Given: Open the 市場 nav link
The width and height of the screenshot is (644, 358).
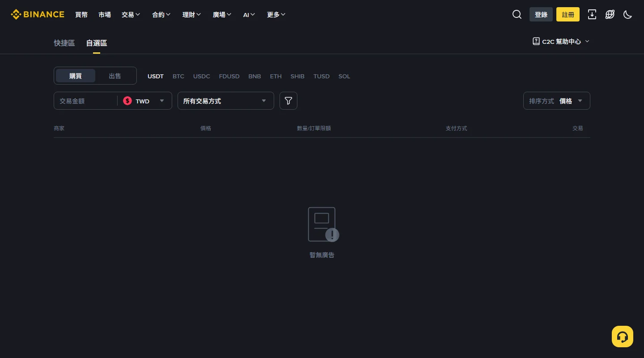Looking at the screenshot, I should click(x=105, y=15).
